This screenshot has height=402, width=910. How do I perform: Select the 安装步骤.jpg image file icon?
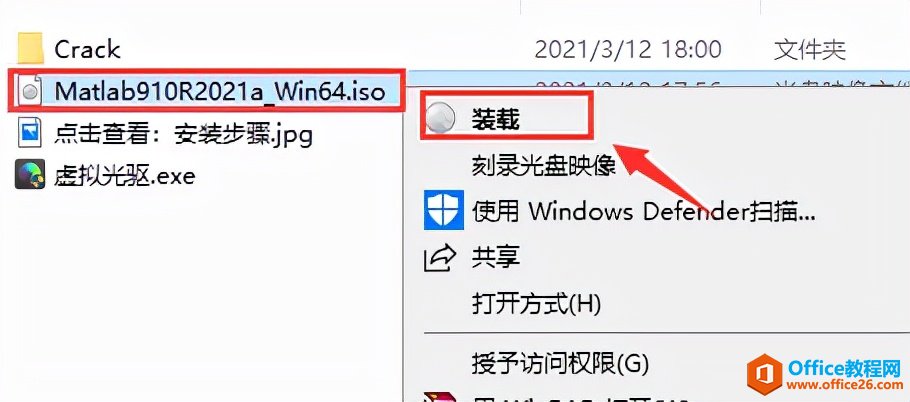pyautogui.click(x=30, y=135)
